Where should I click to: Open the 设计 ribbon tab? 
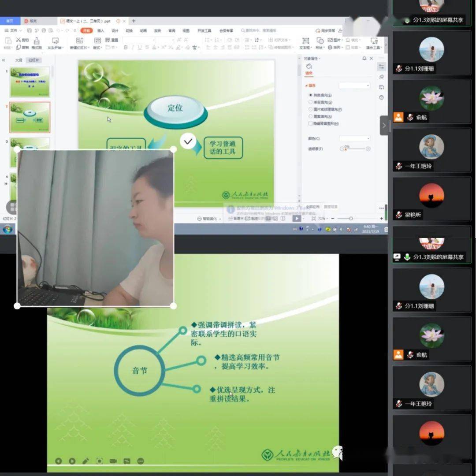pyautogui.click(x=115, y=30)
